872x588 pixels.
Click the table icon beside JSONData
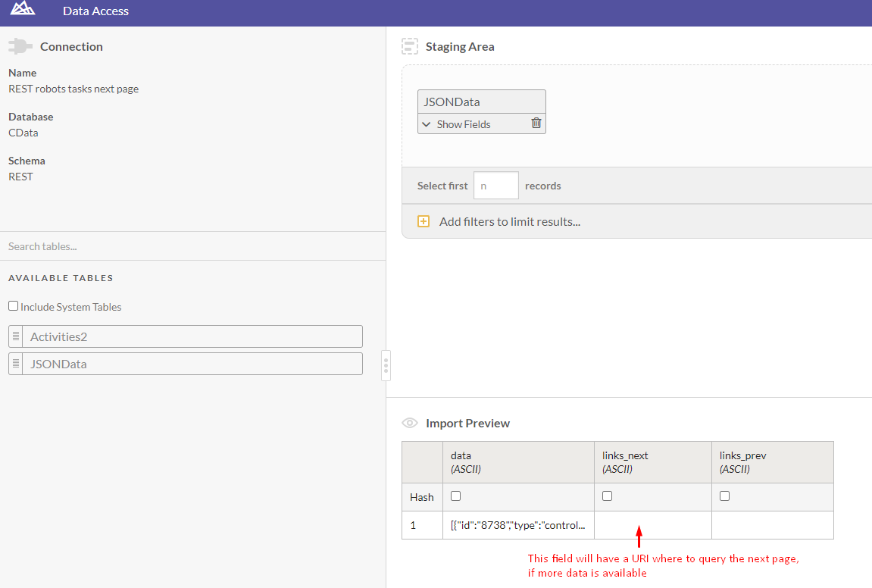click(x=15, y=364)
